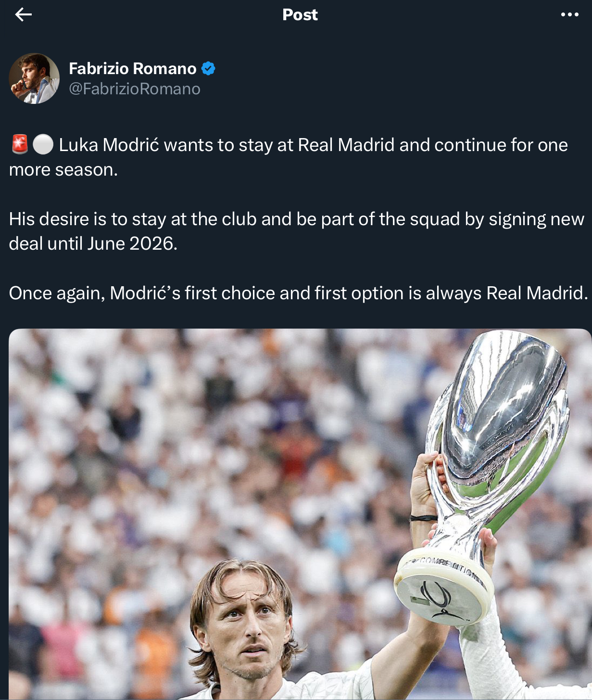Click the 'His desire is to stay' paragraph
The image size is (592, 700).
[296, 231]
